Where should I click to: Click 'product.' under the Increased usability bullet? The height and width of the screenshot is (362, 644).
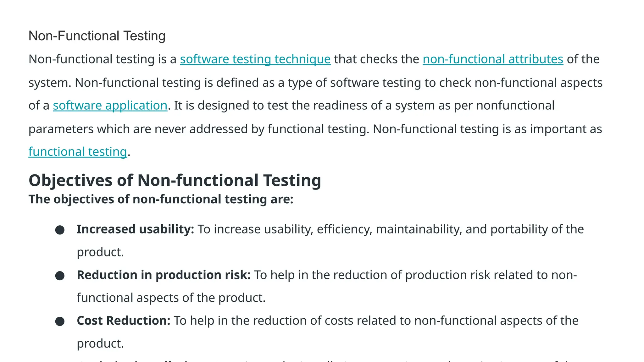tap(100, 252)
